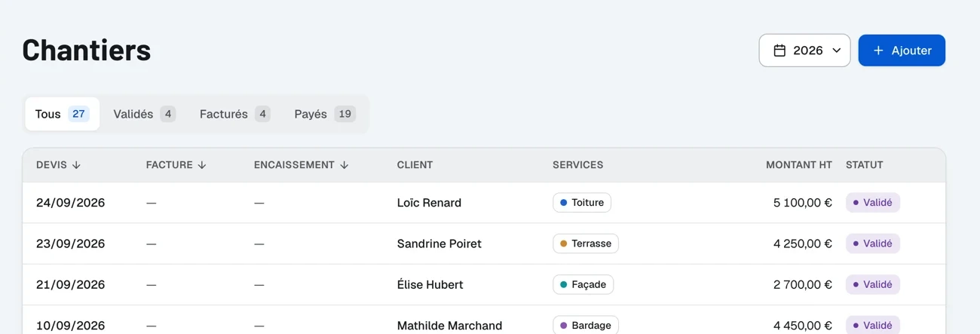Click the date 24/09/2026

[71, 203]
